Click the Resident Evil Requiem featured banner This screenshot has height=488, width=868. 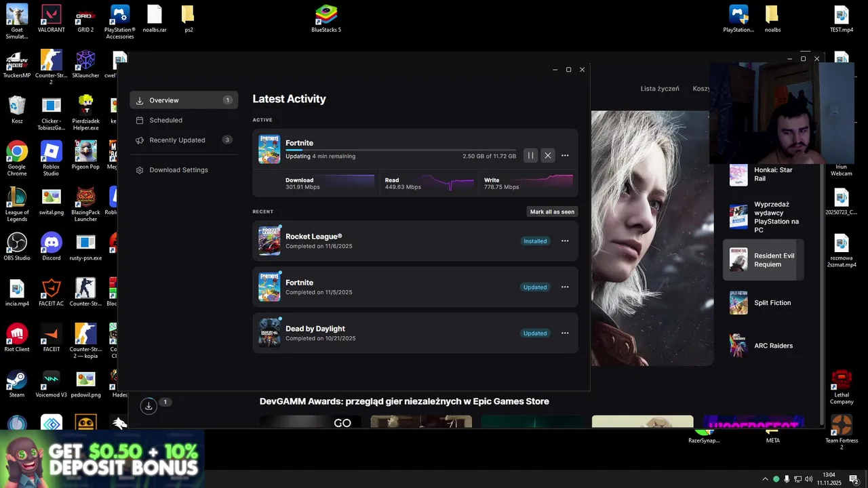[x=652, y=238]
